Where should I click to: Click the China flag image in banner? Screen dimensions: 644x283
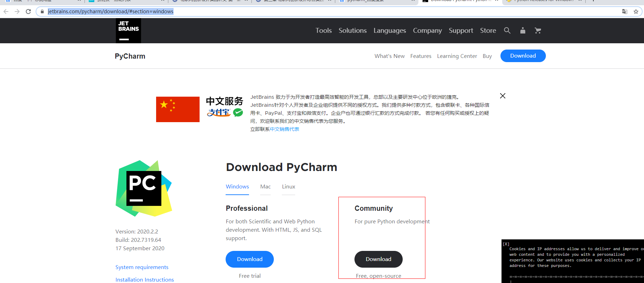coord(178,109)
